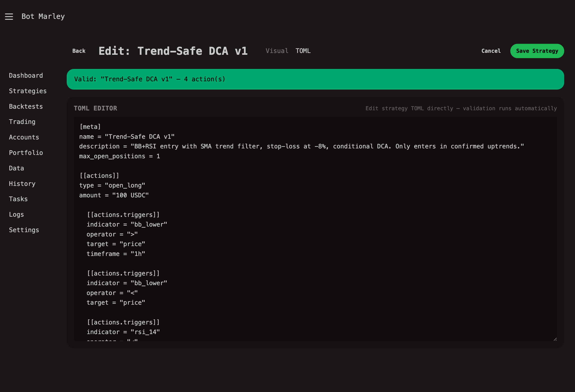575x392 pixels.
Task: Switch to the TOML editor tab
Action: point(303,51)
